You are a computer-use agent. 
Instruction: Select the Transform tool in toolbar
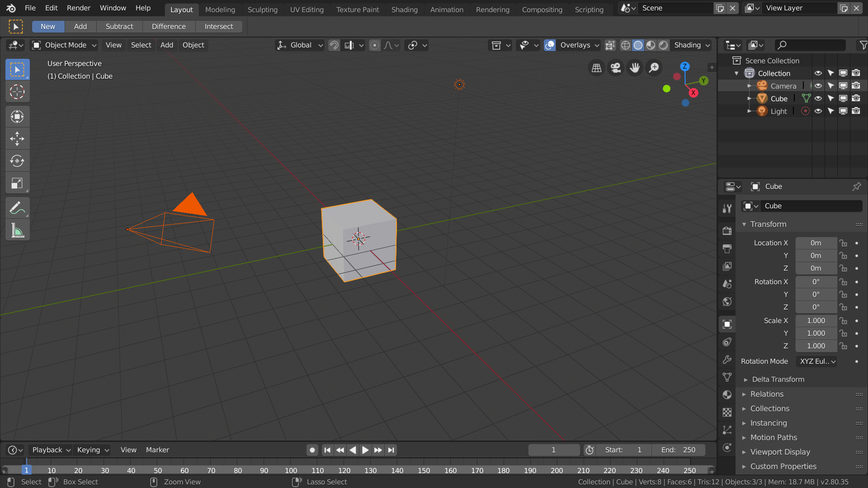tap(17, 117)
